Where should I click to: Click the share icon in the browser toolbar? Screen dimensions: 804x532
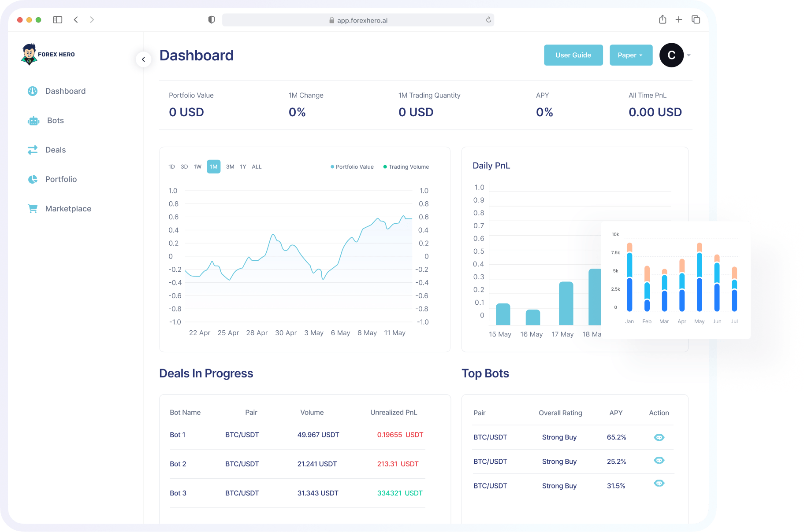point(662,19)
